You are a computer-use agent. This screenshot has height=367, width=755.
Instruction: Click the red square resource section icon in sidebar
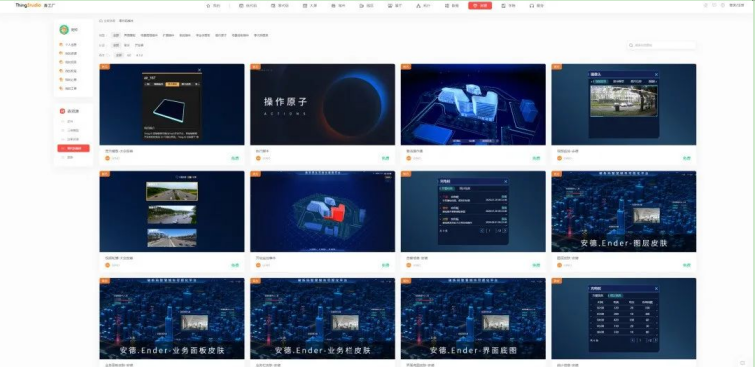pyautogui.click(x=62, y=111)
